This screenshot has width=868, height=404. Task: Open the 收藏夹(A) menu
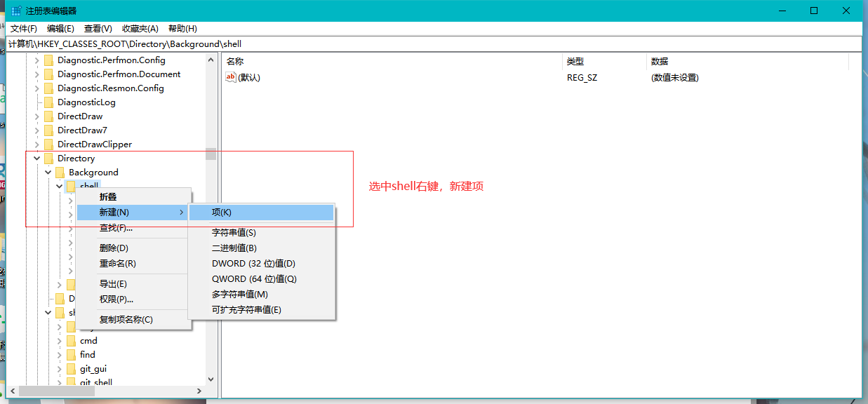(x=140, y=29)
